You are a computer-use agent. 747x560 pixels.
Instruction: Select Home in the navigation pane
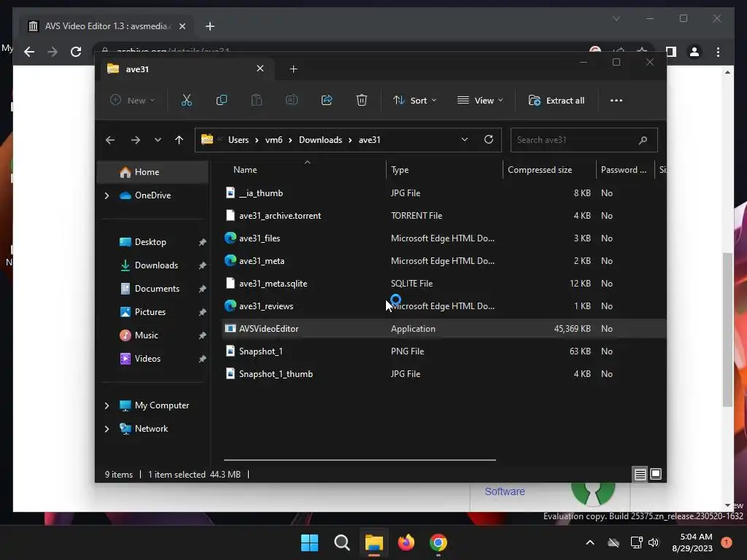(152, 172)
